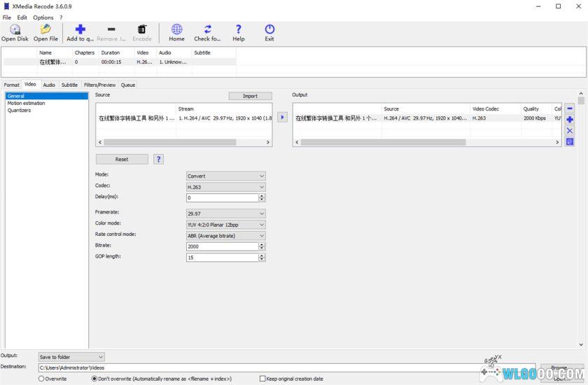The image size is (588, 385).
Task: Select the output row with 2000 Kbps
Action: 427,118
